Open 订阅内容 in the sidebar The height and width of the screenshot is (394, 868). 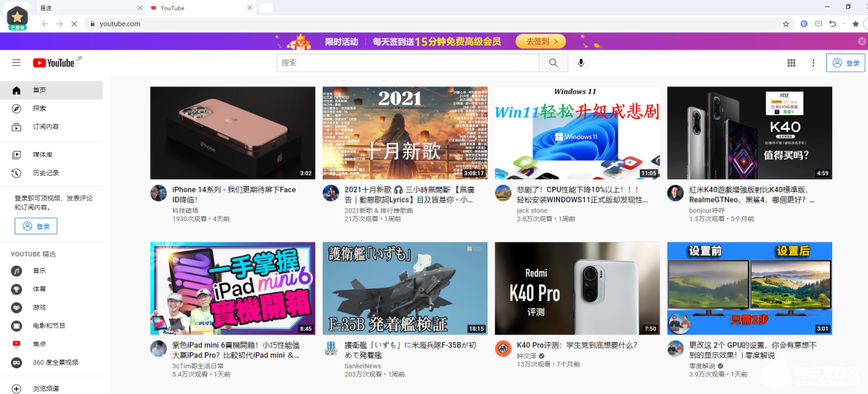pyautogui.click(x=51, y=127)
